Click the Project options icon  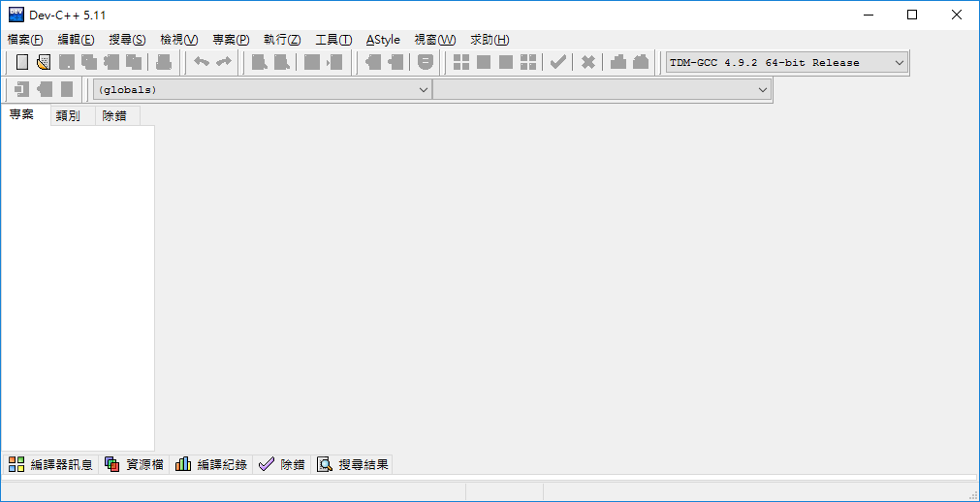point(426,63)
